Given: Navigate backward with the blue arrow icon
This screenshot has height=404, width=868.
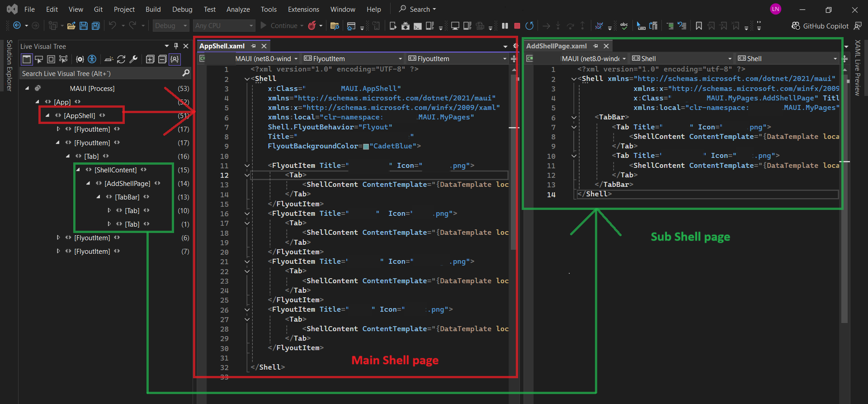Looking at the screenshot, I should click(17, 26).
